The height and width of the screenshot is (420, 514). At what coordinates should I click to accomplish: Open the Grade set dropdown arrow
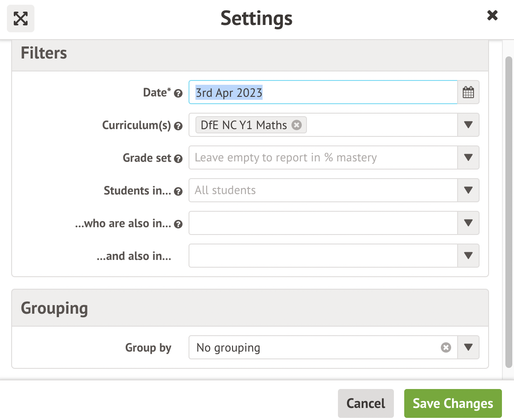(x=468, y=157)
